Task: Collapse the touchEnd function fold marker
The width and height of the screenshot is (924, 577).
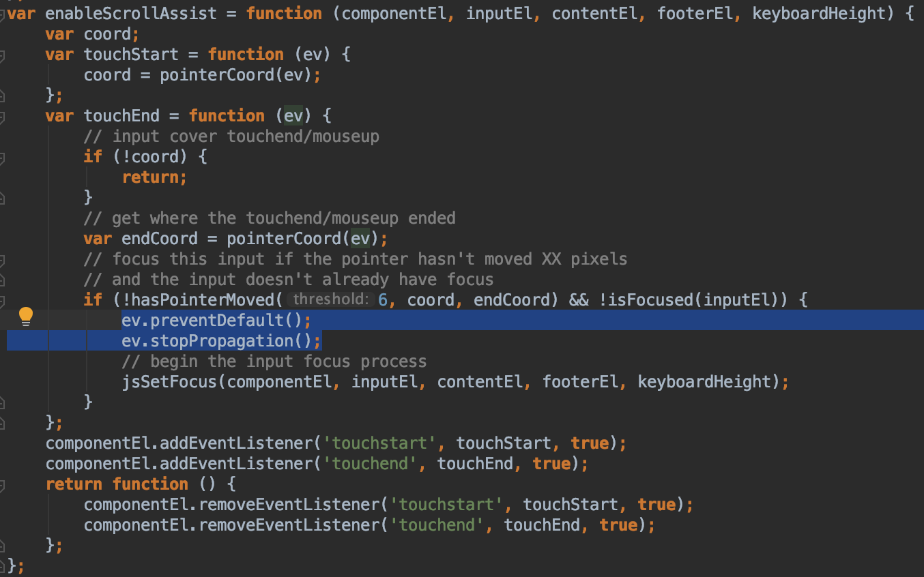Action: (x=2, y=117)
